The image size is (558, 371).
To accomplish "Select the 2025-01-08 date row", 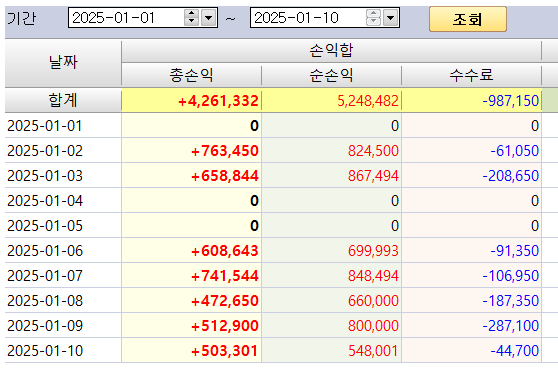I will [x=63, y=301].
